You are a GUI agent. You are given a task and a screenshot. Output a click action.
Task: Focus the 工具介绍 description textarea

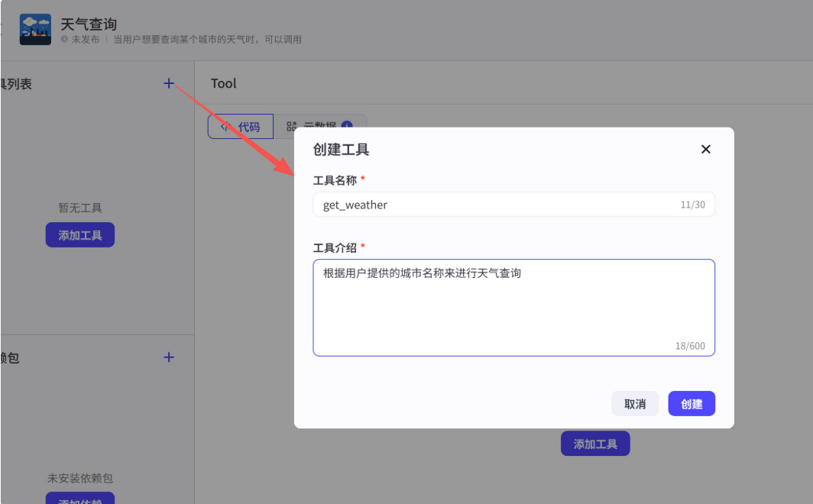(513, 308)
